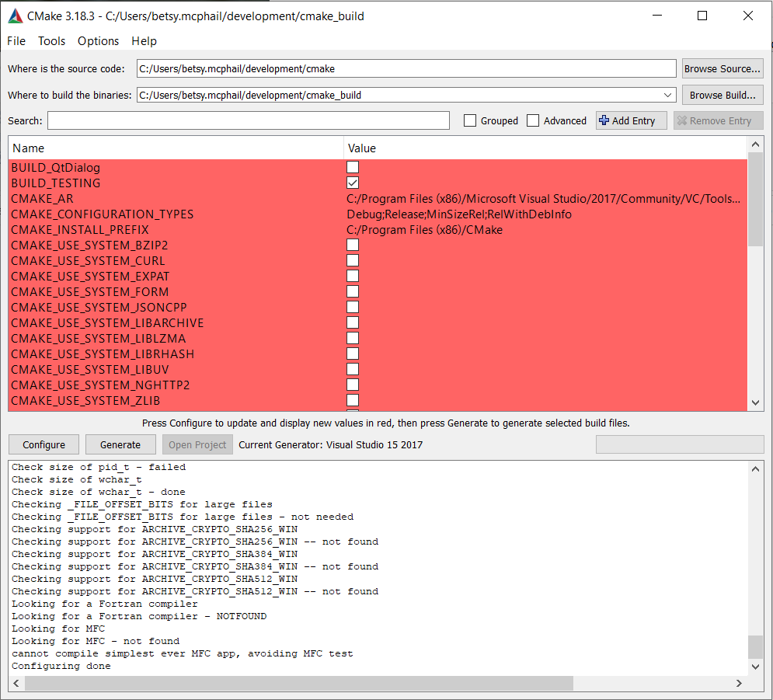Toggle CMAKE_USE_SYSTEM_EXPAT checkbox

click(353, 276)
